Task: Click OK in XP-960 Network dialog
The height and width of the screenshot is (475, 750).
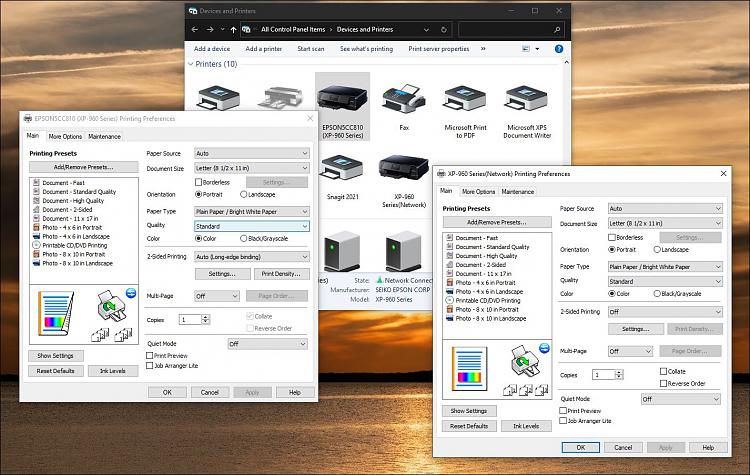Action: click(581, 447)
